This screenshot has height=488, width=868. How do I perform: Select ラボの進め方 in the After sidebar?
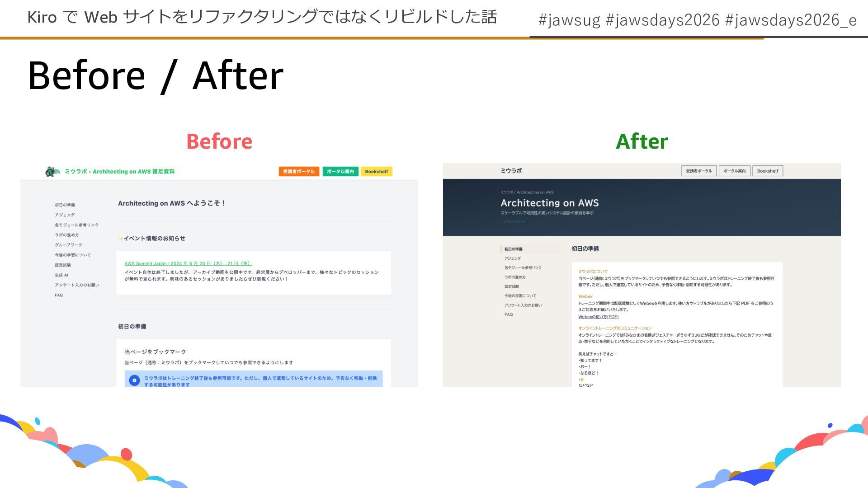[515, 277]
